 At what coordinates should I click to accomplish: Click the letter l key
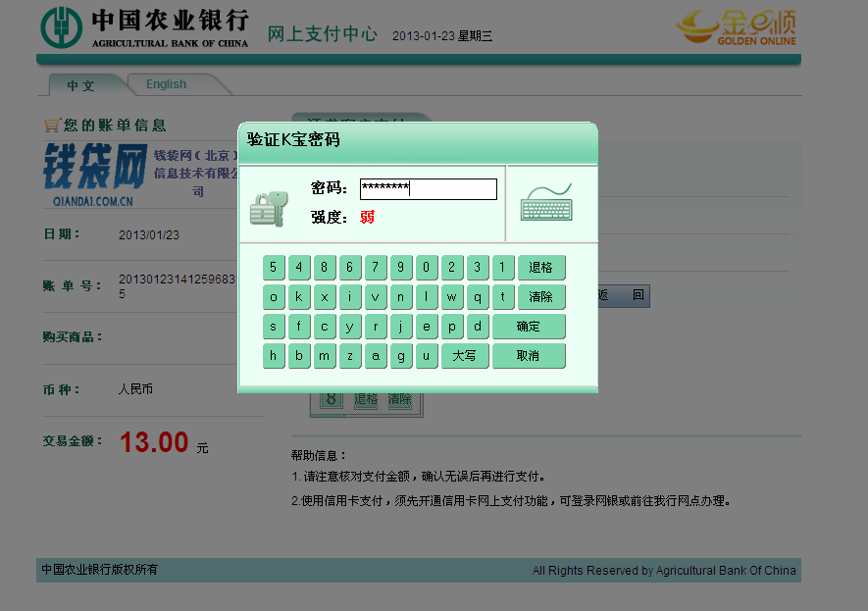[427, 296]
